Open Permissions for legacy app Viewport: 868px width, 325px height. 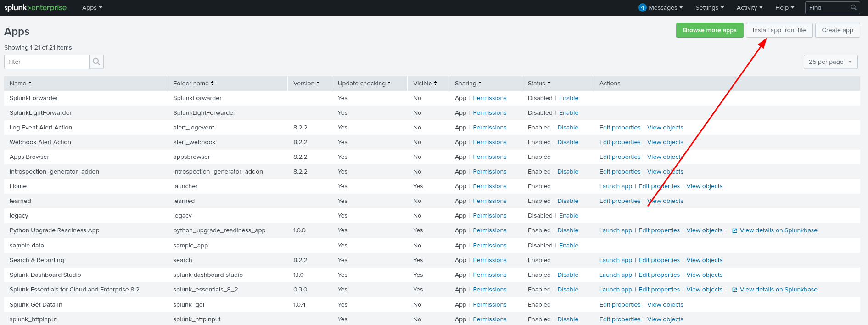coord(490,216)
